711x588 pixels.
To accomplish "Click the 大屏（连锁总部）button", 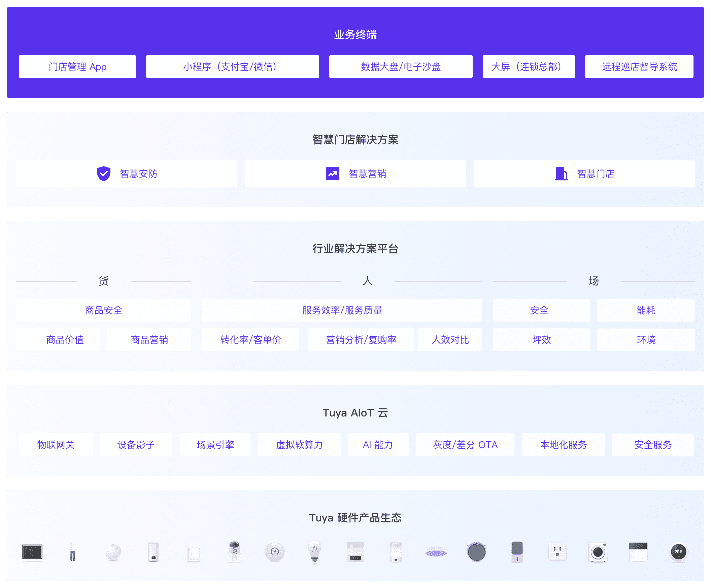I will 529,67.
